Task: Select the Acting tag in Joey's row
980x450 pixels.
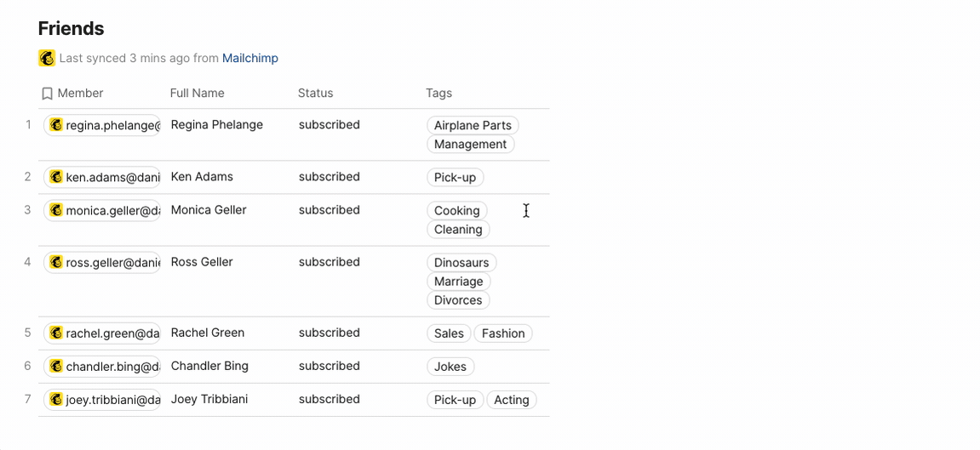Action: (511, 400)
